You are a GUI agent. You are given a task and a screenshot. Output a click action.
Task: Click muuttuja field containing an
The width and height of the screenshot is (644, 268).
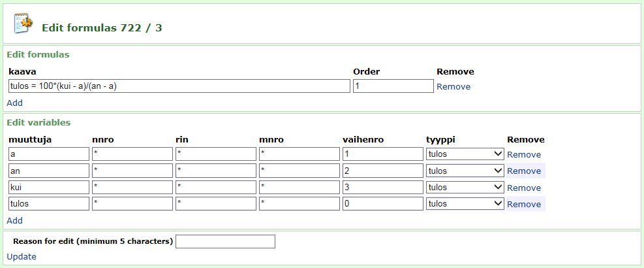(x=48, y=171)
